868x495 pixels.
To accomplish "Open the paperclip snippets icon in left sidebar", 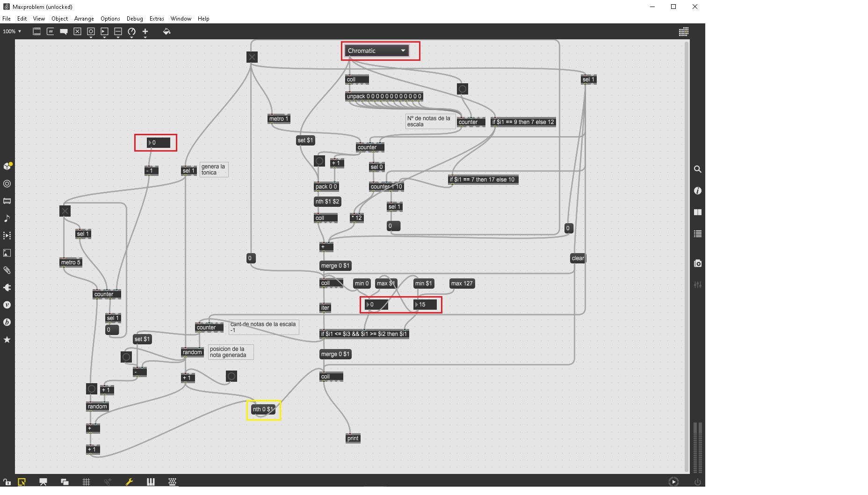I will click(x=7, y=270).
